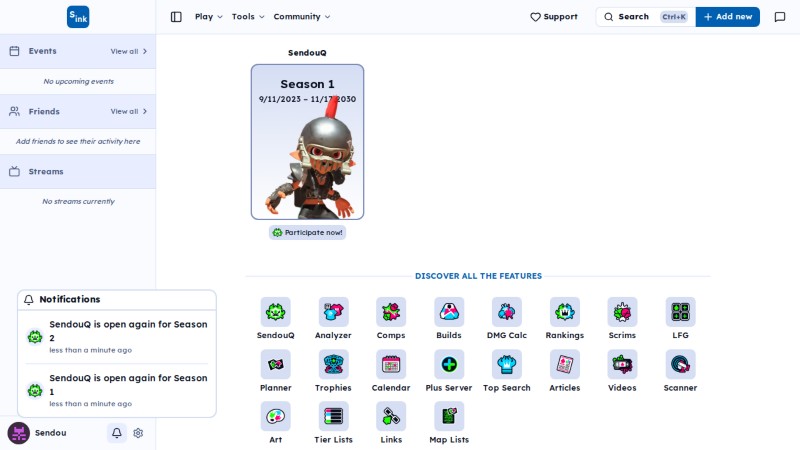Open the Art feature icon

pyautogui.click(x=276, y=416)
